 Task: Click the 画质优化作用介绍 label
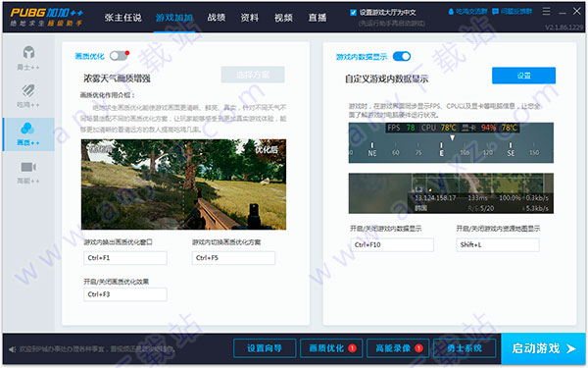click(x=107, y=95)
